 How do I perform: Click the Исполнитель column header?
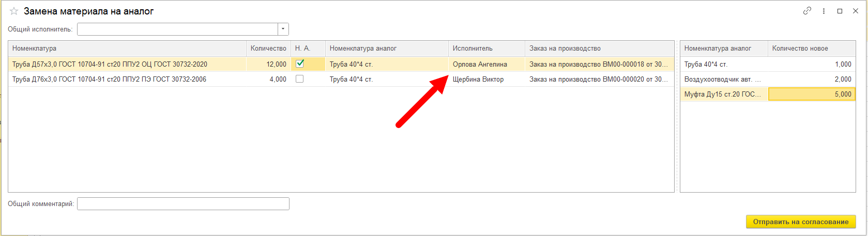pos(486,49)
